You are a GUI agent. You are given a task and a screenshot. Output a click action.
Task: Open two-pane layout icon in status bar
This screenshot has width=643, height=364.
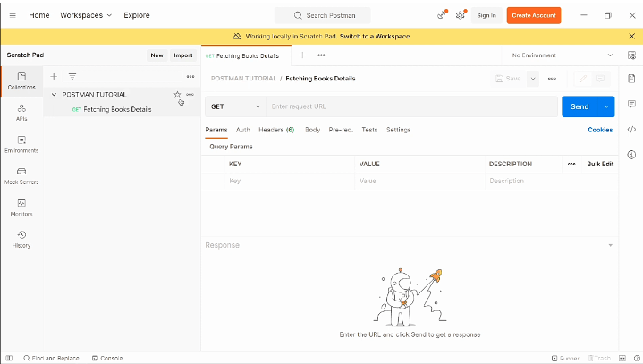click(622, 358)
